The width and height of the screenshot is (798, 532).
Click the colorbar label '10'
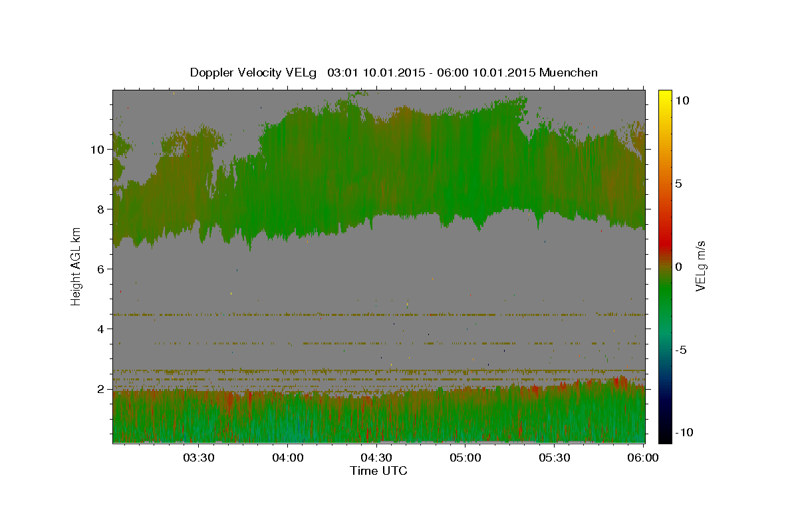pyautogui.click(x=682, y=100)
